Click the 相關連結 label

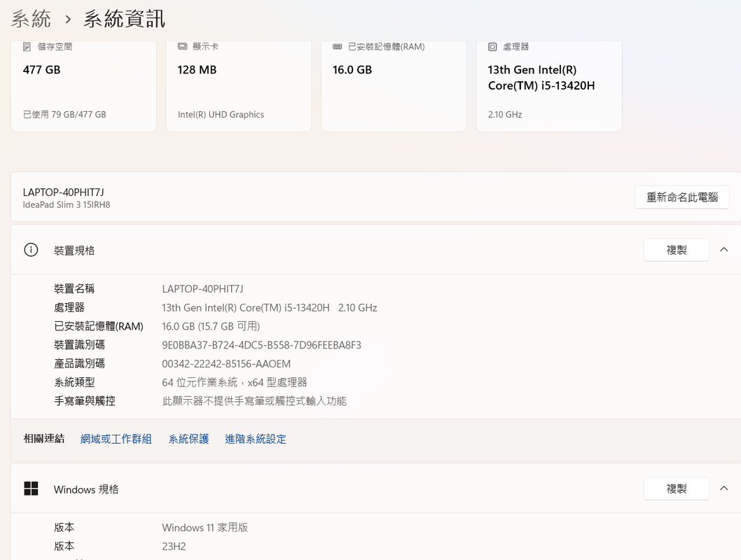44,439
